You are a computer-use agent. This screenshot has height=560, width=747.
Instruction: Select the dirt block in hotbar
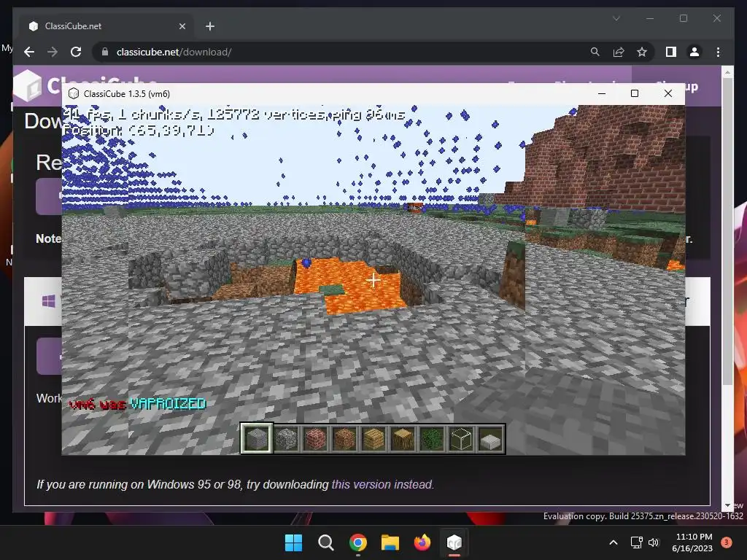pyautogui.click(x=344, y=438)
